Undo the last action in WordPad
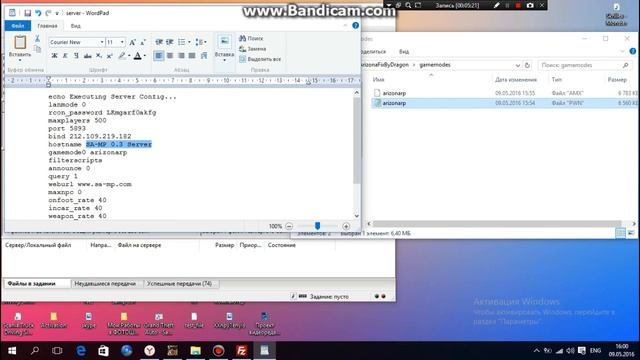The height and width of the screenshot is (360, 640). 38,13
